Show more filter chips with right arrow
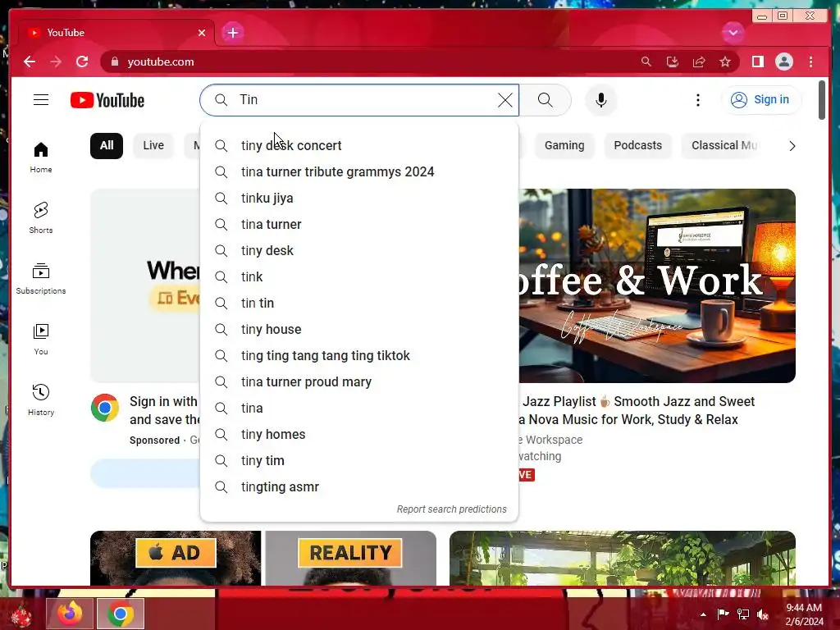 (x=792, y=146)
